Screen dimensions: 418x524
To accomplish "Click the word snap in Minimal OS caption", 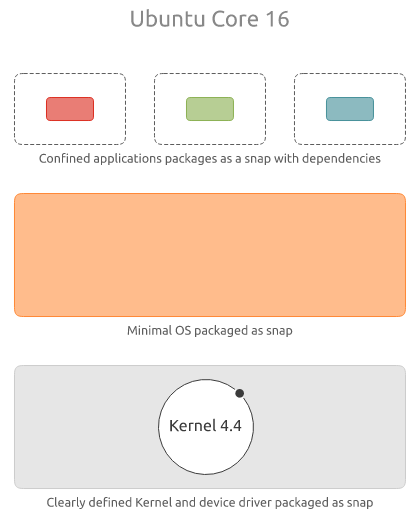I will [x=279, y=332].
